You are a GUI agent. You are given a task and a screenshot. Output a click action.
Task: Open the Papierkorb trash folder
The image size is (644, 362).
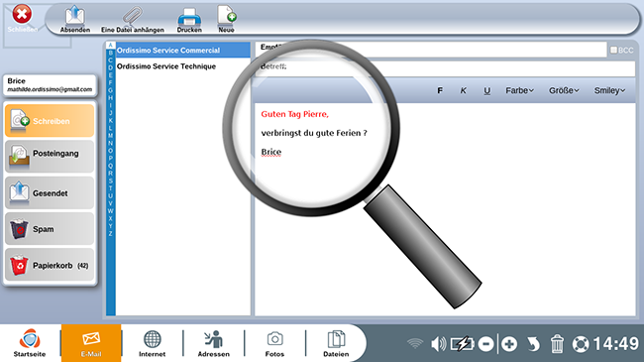tap(50, 266)
